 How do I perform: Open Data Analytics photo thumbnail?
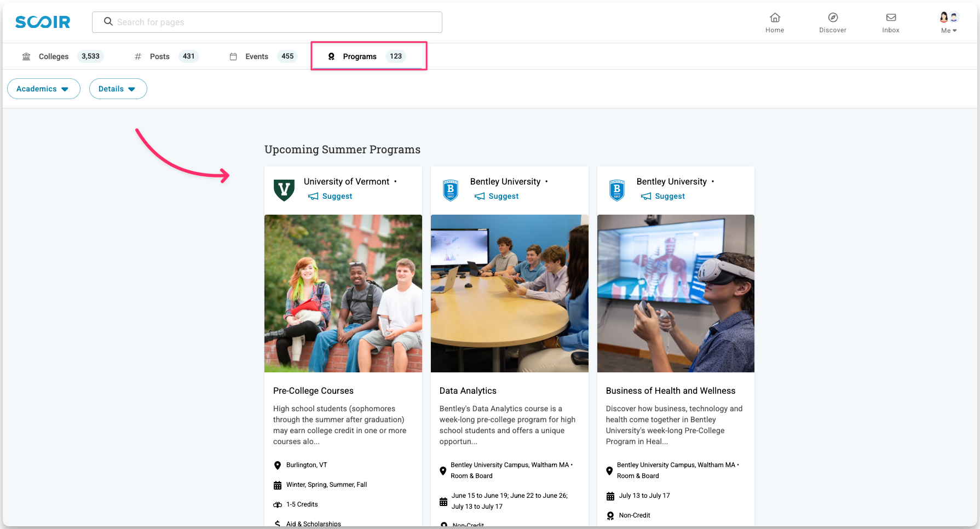coord(510,294)
